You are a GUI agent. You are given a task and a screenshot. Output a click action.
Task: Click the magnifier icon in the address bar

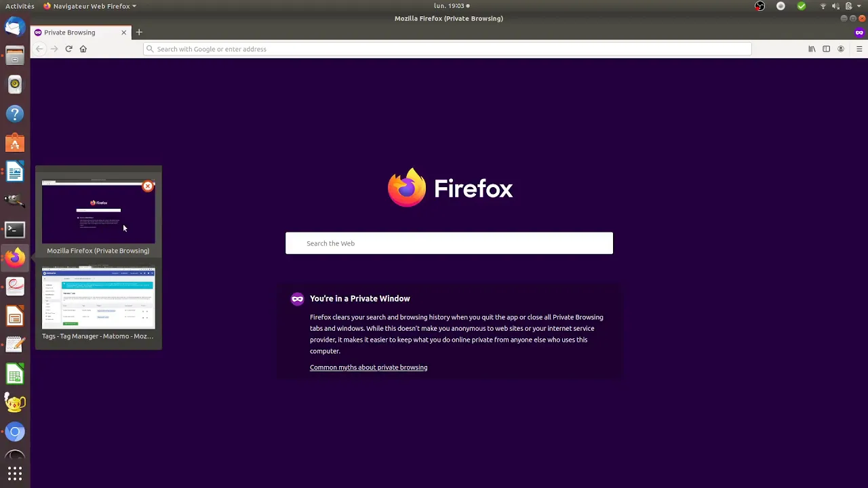coord(150,49)
